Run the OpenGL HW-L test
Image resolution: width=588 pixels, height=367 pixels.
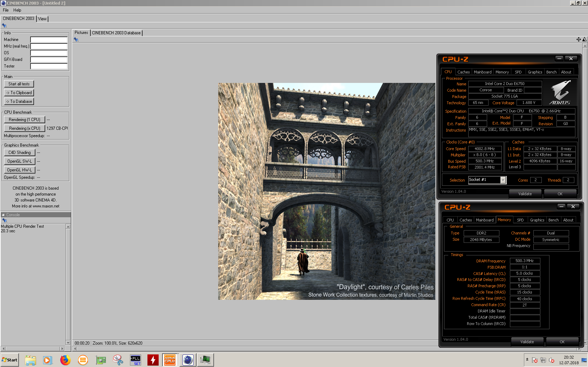tap(20, 170)
